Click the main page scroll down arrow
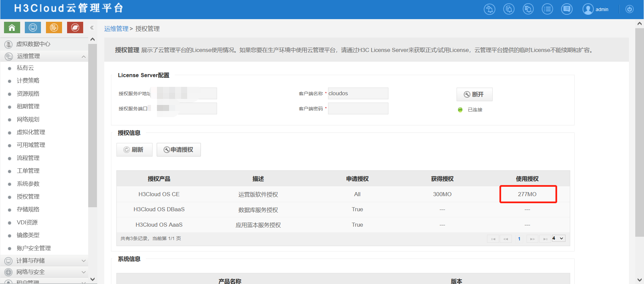 pos(639,280)
